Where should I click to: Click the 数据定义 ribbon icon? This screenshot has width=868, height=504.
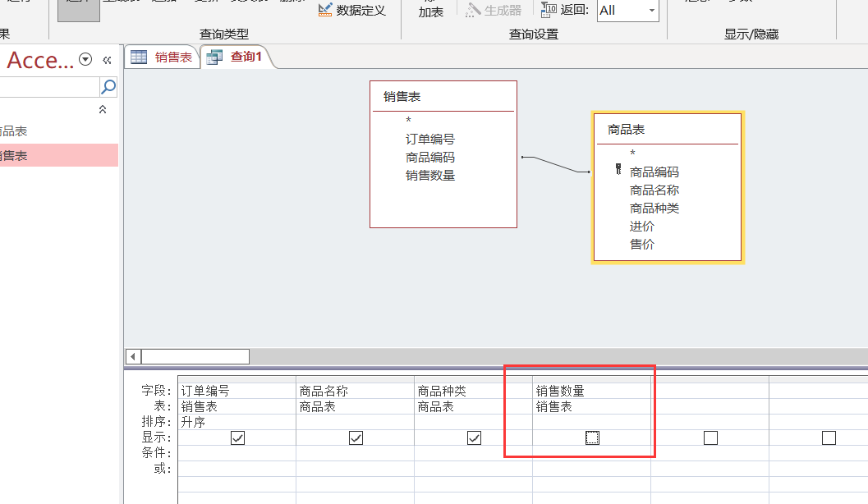click(325, 9)
